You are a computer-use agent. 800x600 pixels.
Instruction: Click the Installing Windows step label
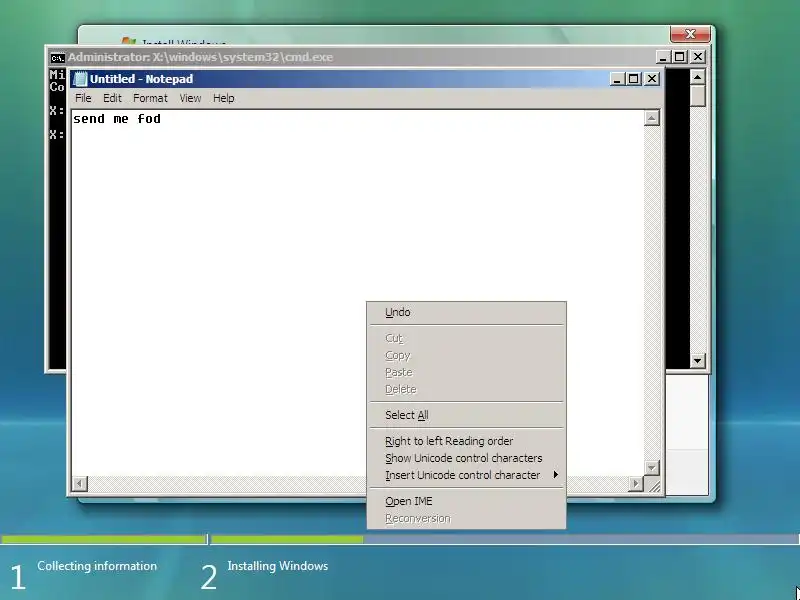pyautogui.click(x=278, y=566)
